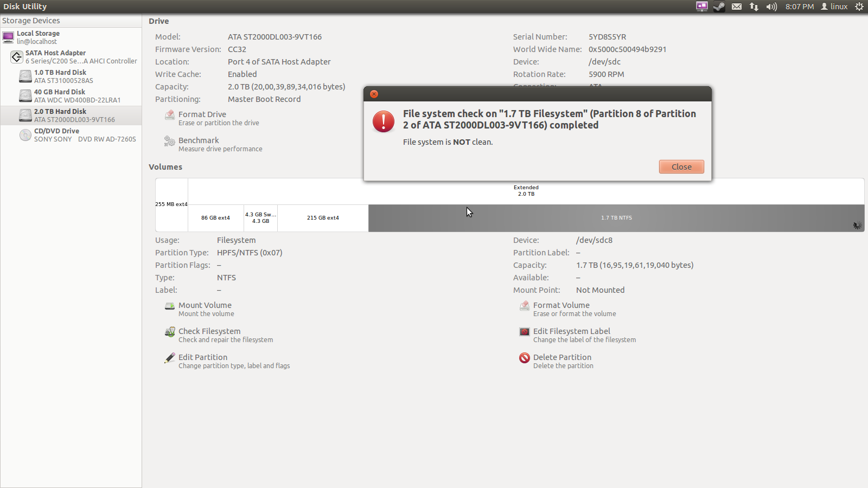
Task: Select the 4.3 GB swap partition
Action: [260, 218]
